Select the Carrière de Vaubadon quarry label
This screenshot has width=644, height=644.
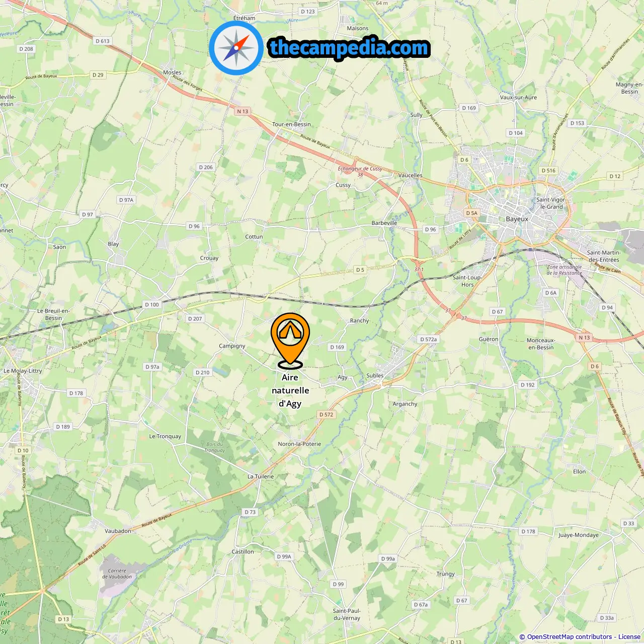pos(117,574)
